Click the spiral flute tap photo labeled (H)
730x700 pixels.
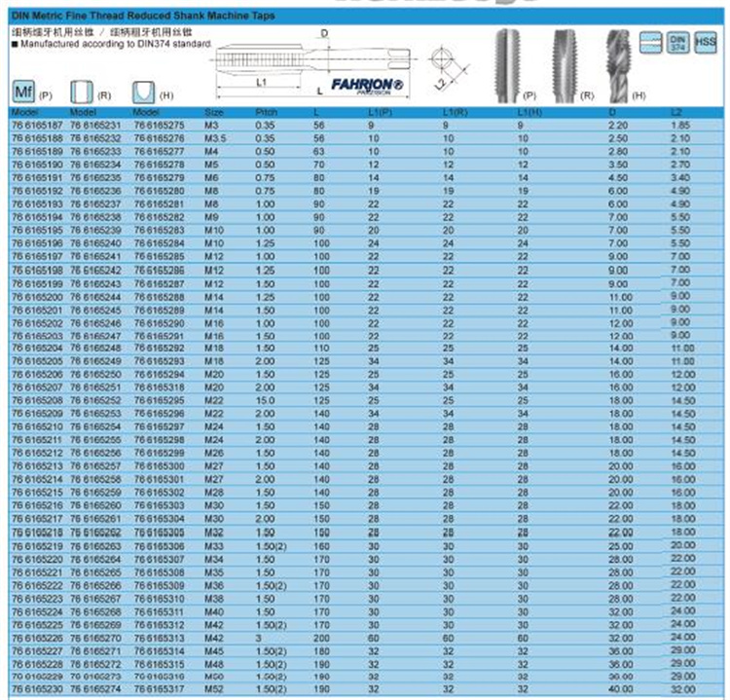[618, 65]
